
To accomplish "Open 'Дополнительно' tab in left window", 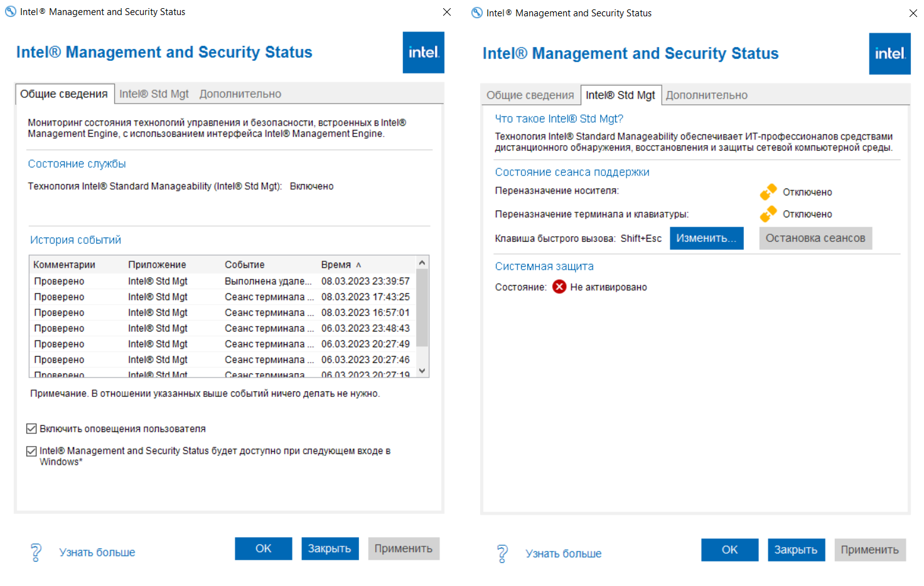I will click(240, 94).
